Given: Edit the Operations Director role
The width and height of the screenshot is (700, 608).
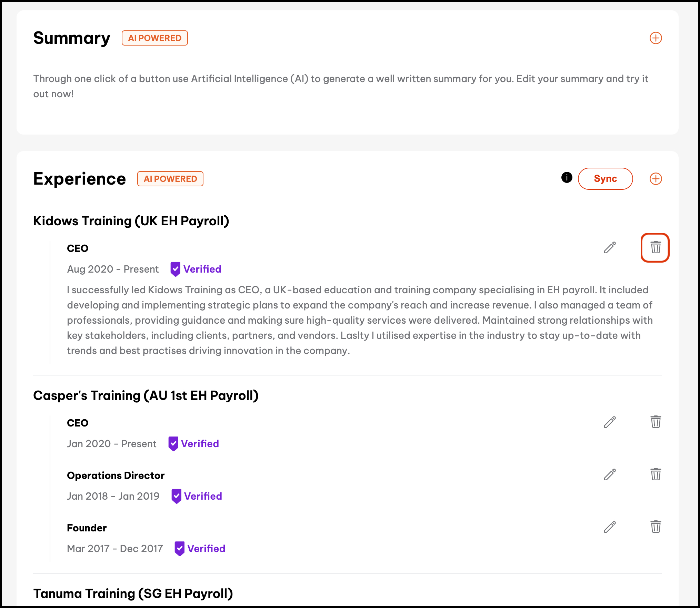Looking at the screenshot, I should tap(610, 474).
